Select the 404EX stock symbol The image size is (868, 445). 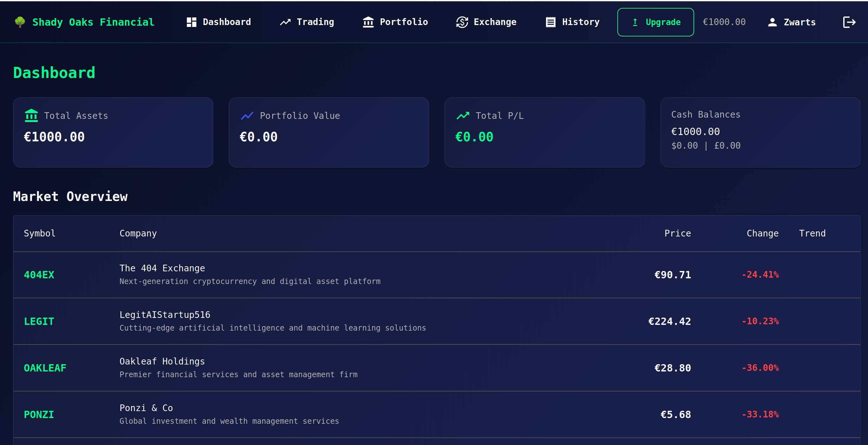[x=39, y=275]
